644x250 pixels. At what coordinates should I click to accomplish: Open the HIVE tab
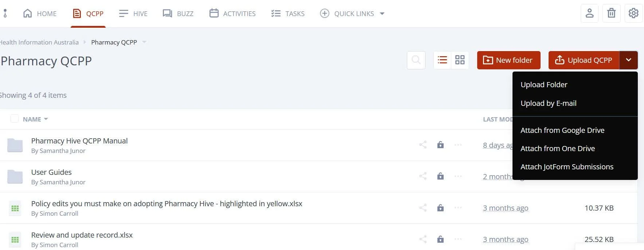click(x=133, y=14)
